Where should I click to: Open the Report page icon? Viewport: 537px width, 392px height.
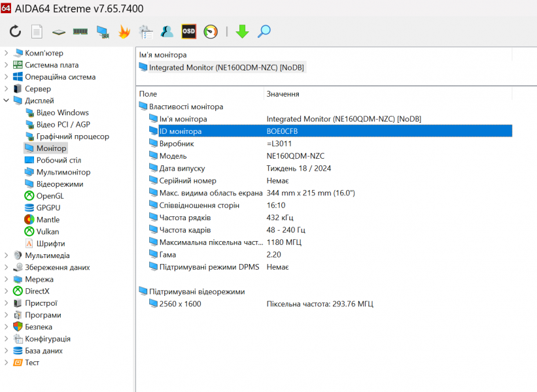[37, 32]
